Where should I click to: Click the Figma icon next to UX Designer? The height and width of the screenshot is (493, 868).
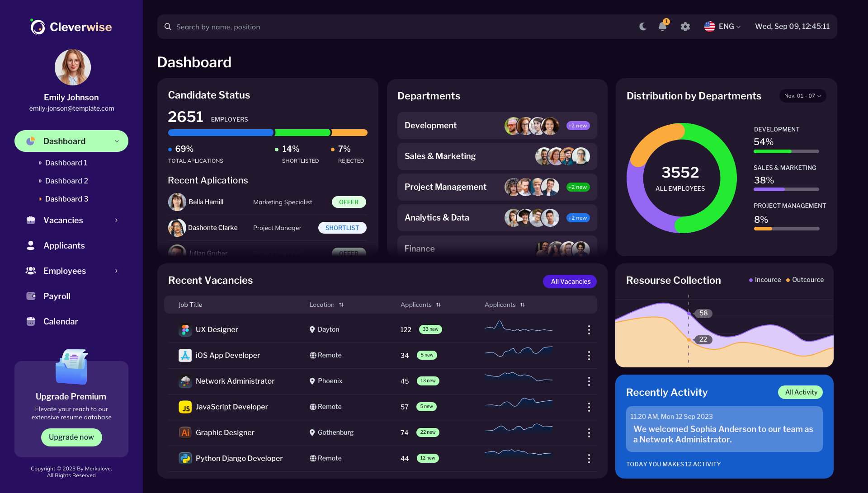(x=185, y=329)
